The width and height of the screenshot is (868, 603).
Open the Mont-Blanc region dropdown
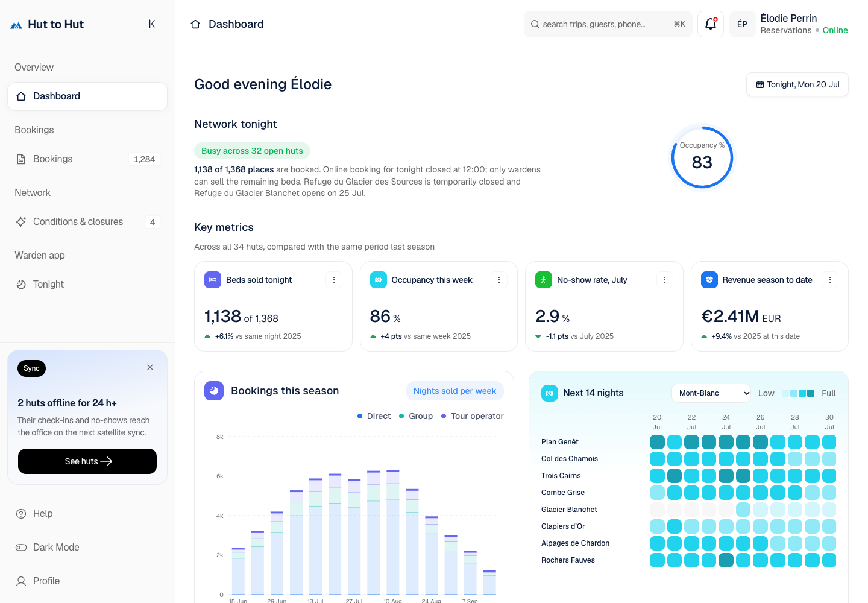(711, 393)
